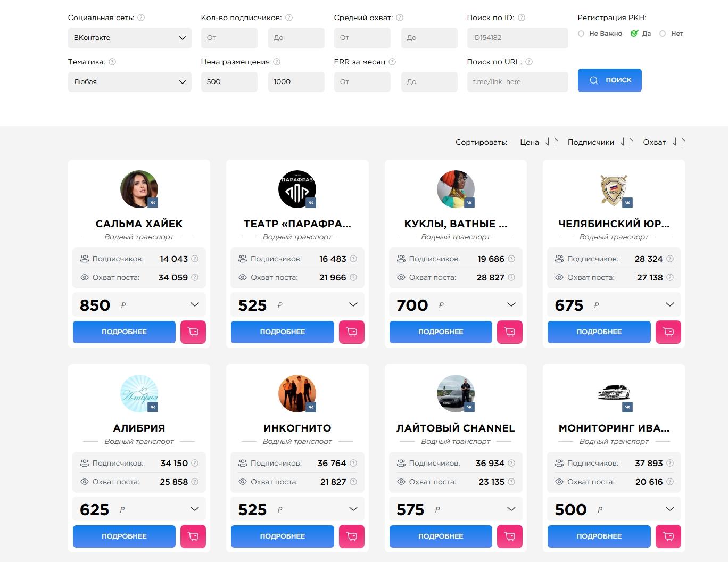728x562 pixels.
Task: Click the Поиск по ID input field
Action: pos(517,38)
